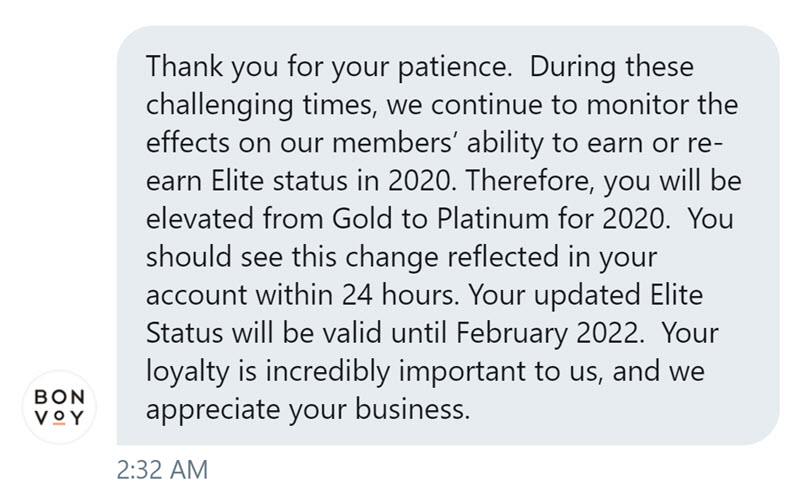Click the phrase "Thank you for your patience"

[327, 68]
